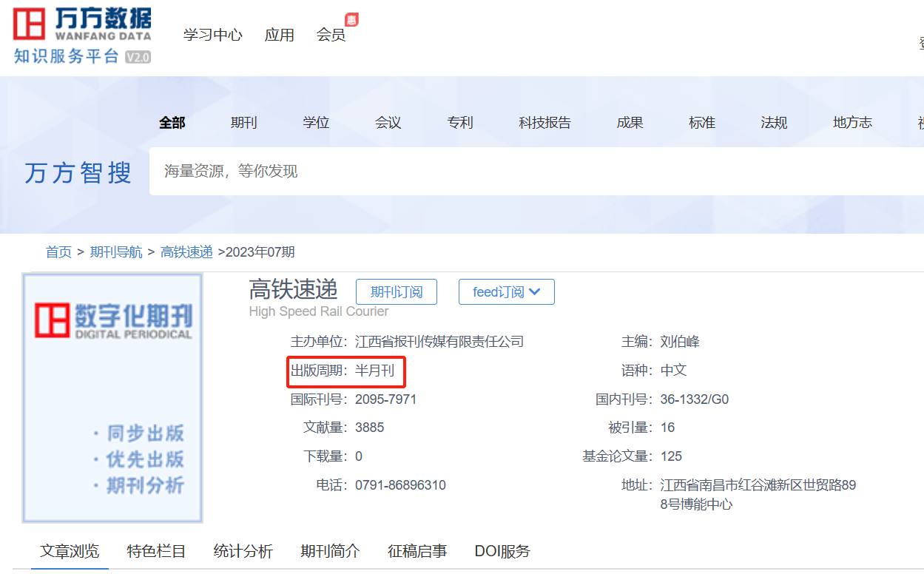
Task: Select the 专利 search category
Action: click(x=460, y=123)
